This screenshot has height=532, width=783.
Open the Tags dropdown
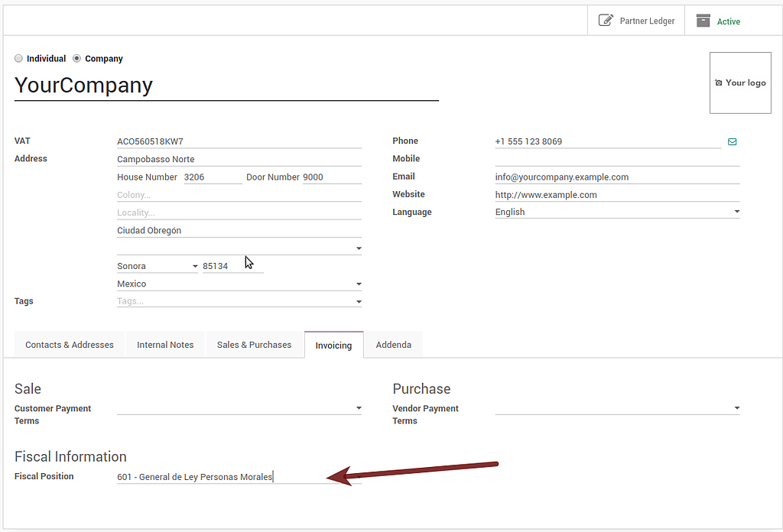point(359,301)
